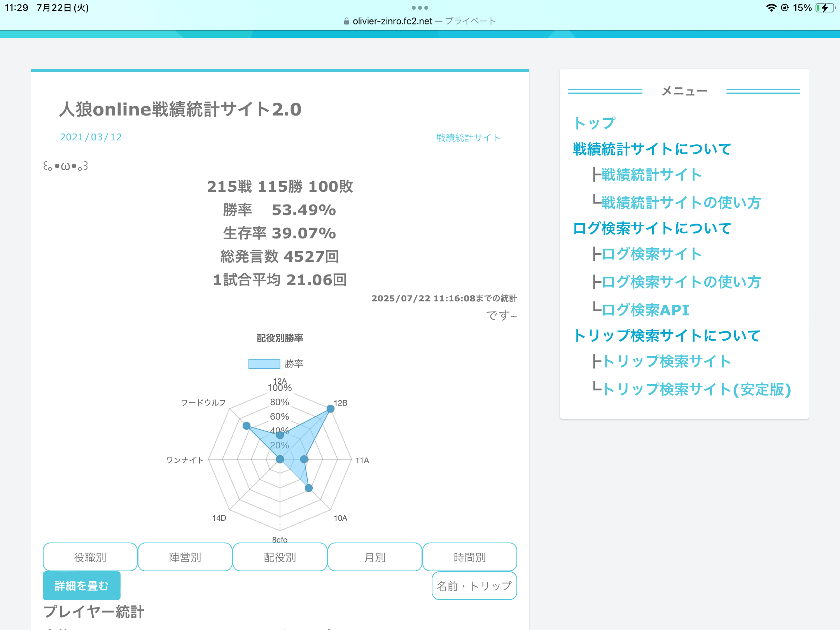This screenshot has width=840, height=630.
Task: Tap the Wi-Fi status icon
Action: (771, 8)
